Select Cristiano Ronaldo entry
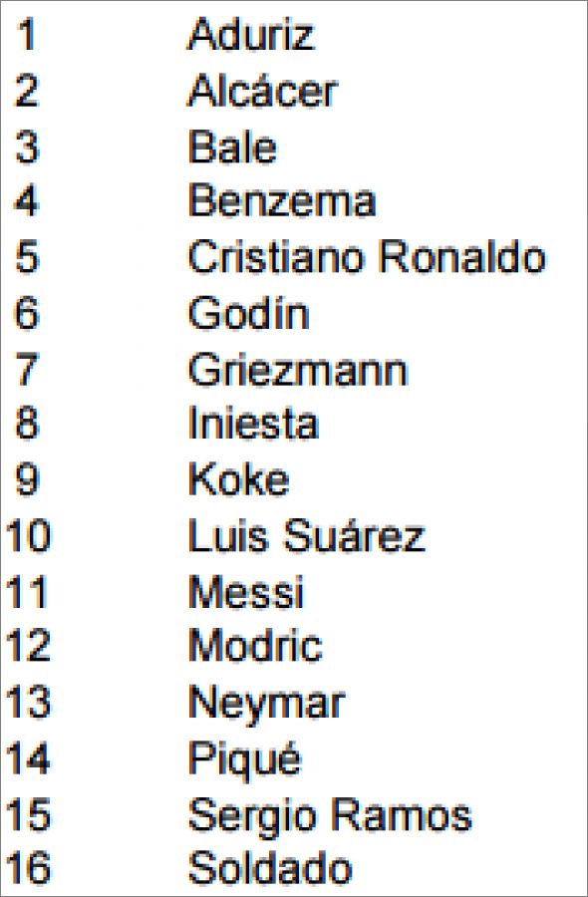The image size is (588, 897). [x=367, y=257]
